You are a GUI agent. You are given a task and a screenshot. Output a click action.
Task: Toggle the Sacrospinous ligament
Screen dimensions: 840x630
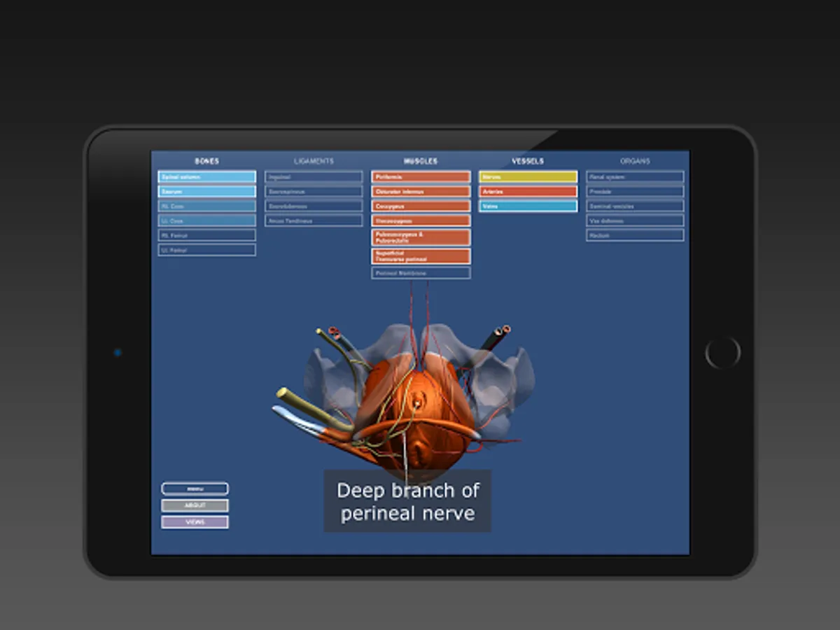pos(313,191)
